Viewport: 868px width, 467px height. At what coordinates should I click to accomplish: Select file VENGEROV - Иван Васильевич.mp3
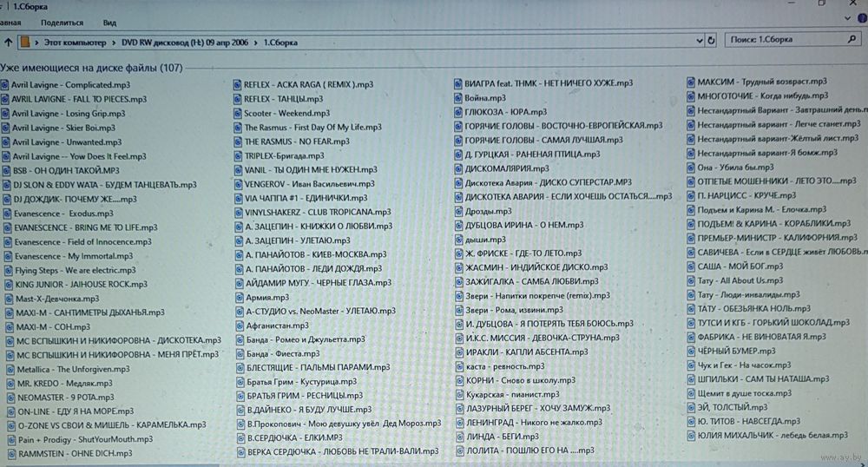(306, 184)
